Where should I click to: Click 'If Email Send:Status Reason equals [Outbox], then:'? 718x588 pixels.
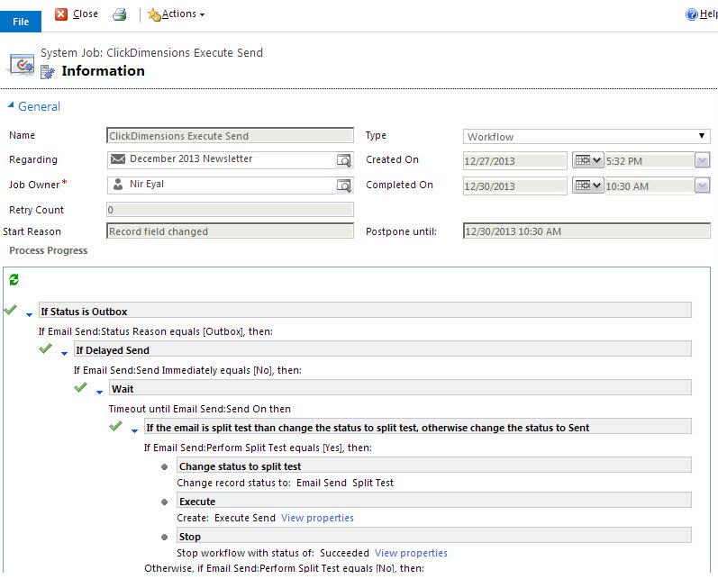click(156, 331)
